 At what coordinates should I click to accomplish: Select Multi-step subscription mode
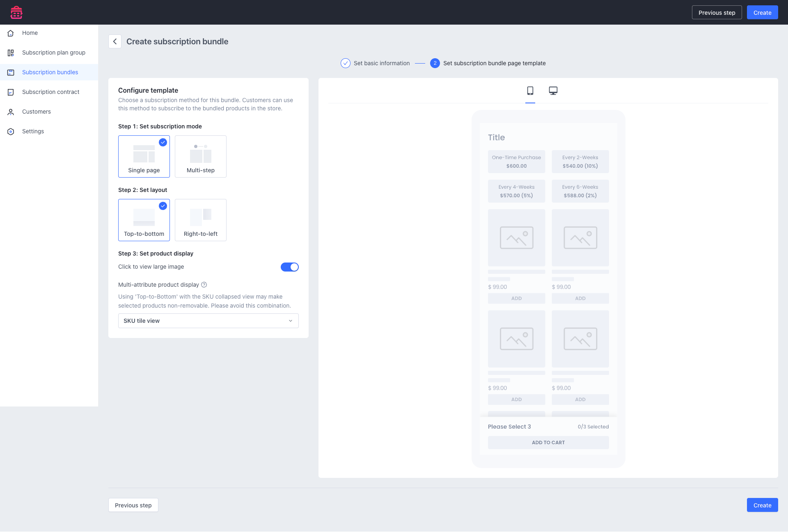point(201,157)
